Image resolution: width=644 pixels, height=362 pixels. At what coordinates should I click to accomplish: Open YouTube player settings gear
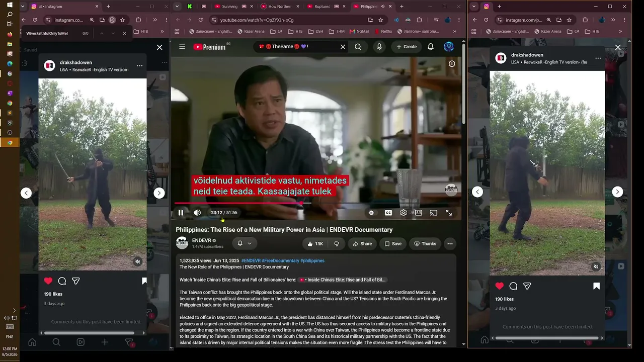click(x=403, y=213)
